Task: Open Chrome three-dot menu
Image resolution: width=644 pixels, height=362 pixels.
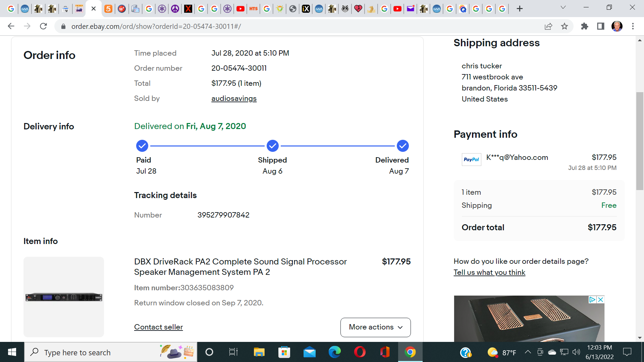Action: click(x=633, y=26)
